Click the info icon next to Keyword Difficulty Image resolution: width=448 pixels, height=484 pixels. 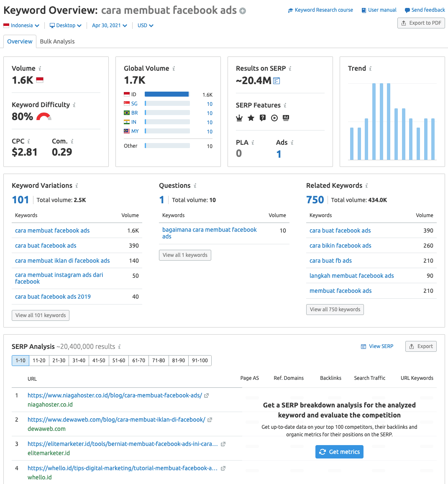point(74,105)
